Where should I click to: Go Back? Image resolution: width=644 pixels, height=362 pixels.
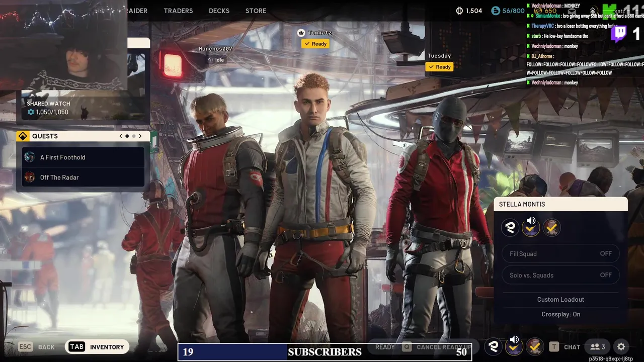point(46,347)
